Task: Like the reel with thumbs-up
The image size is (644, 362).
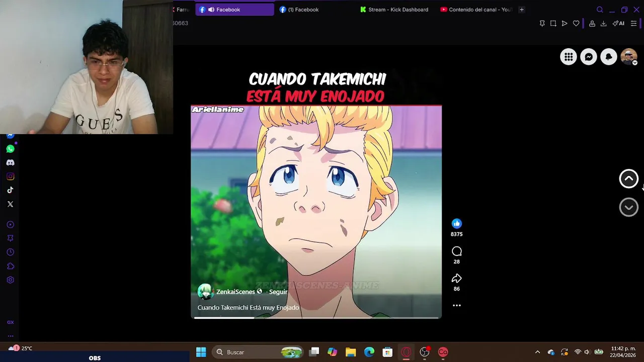Action: coord(456,224)
